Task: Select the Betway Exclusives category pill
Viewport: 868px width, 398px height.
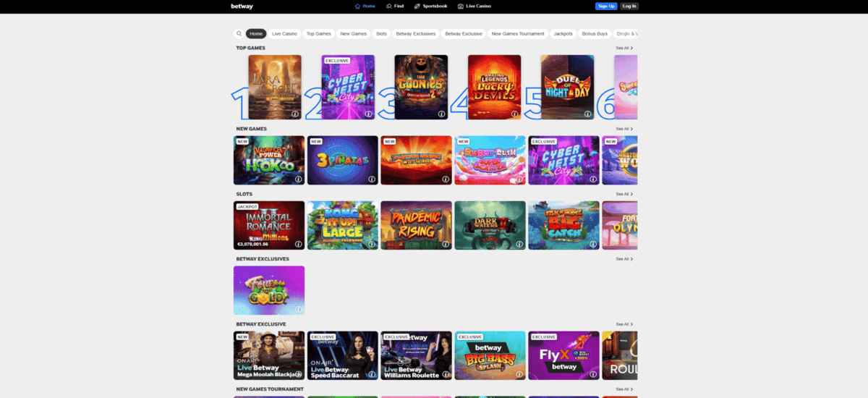Action: pyautogui.click(x=416, y=33)
